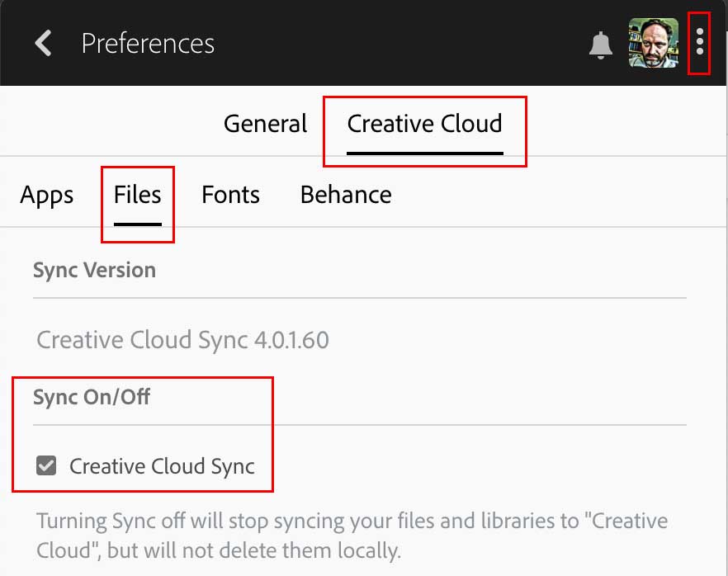Toggle the Creative Cloud Sync checkbox

coord(46,465)
